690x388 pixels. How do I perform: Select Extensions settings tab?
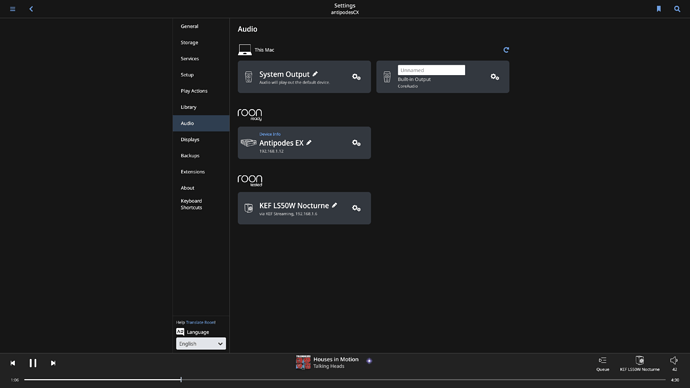(201, 172)
